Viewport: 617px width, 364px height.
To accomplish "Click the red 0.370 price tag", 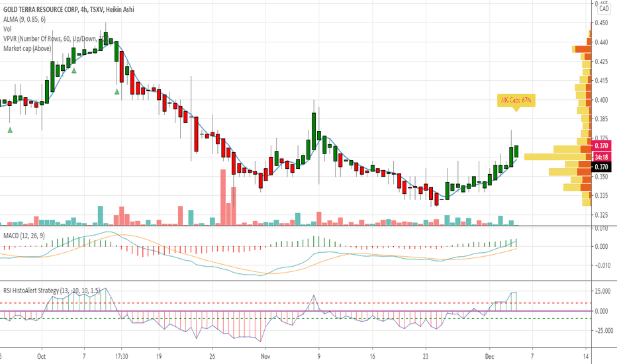I will pyautogui.click(x=601, y=146).
